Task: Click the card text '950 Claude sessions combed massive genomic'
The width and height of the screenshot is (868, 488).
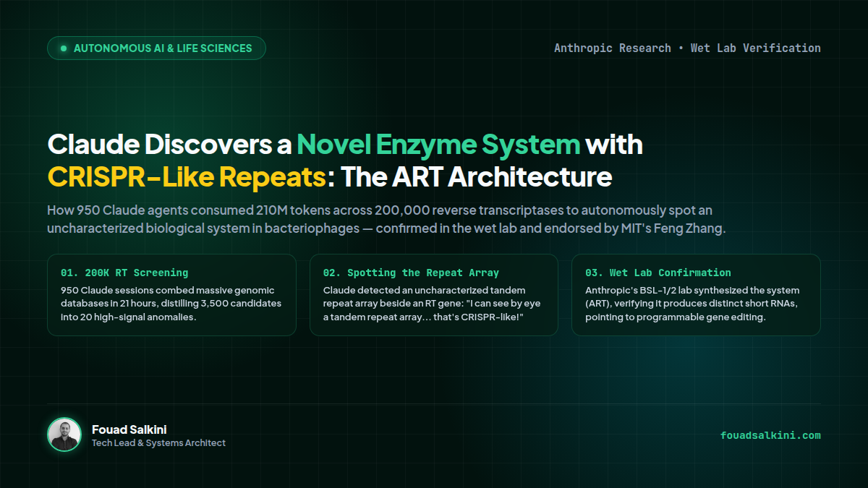Action: click(168, 290)
